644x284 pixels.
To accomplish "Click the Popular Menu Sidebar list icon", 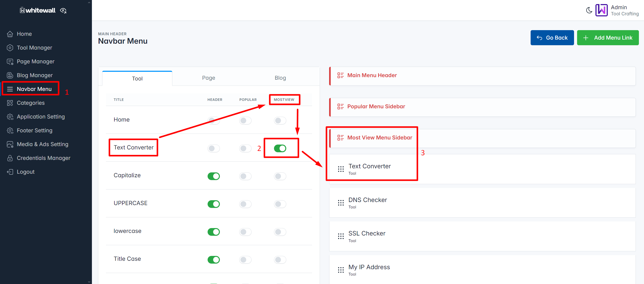I will coord(341,107).
